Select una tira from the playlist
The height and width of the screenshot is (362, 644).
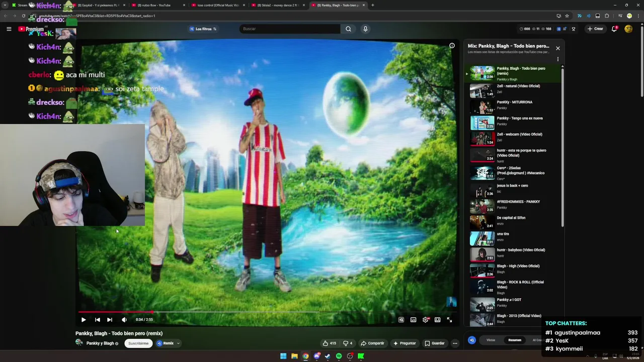514,237
